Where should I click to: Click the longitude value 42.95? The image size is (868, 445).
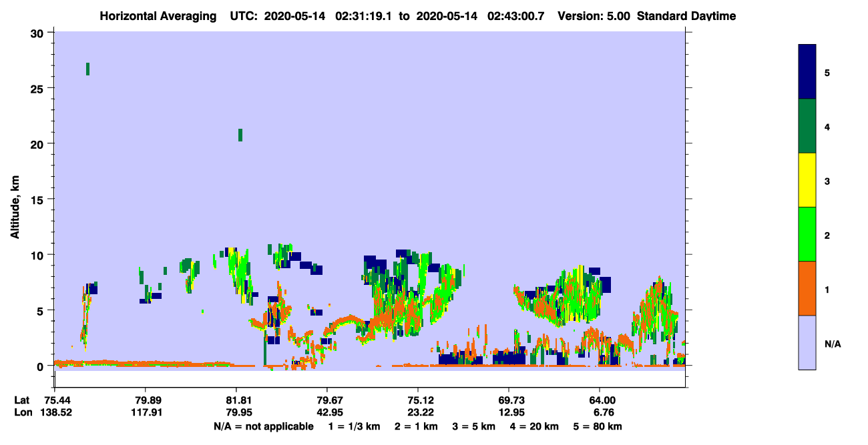[330, 412]
